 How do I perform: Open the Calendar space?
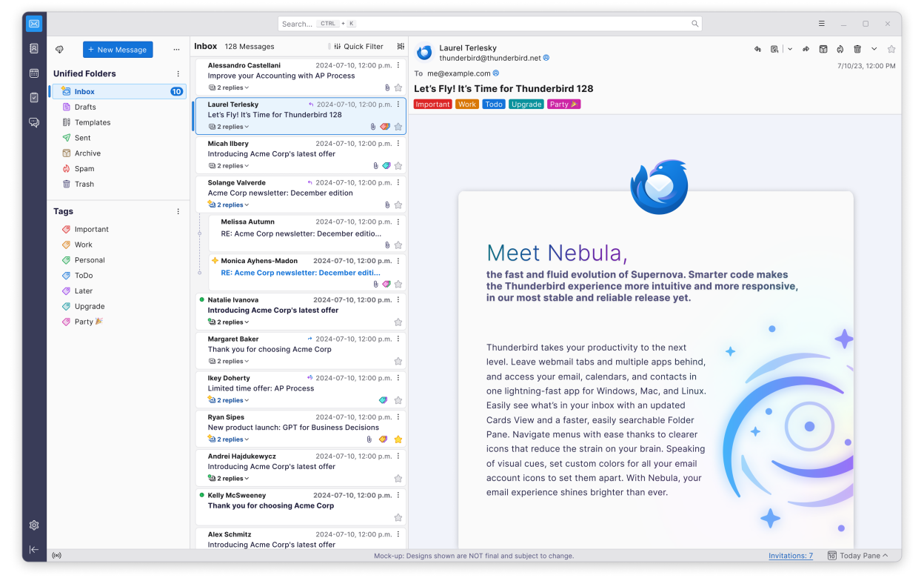[x=34, y=73]
